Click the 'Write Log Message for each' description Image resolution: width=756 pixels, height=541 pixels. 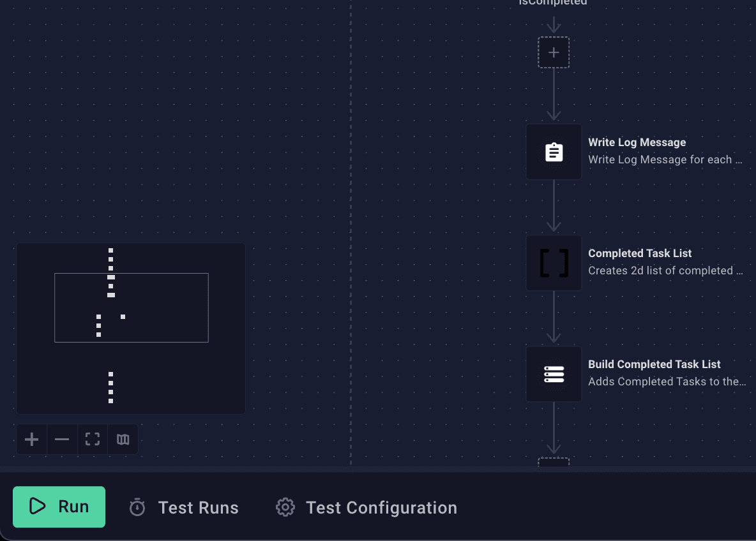point(665,159)
